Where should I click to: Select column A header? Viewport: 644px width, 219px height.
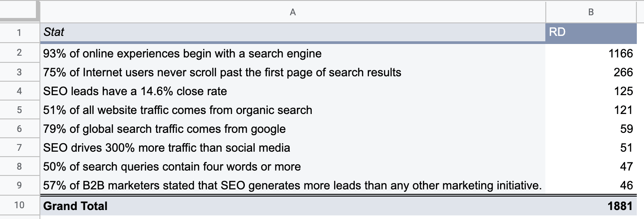(x=292, y=13)
